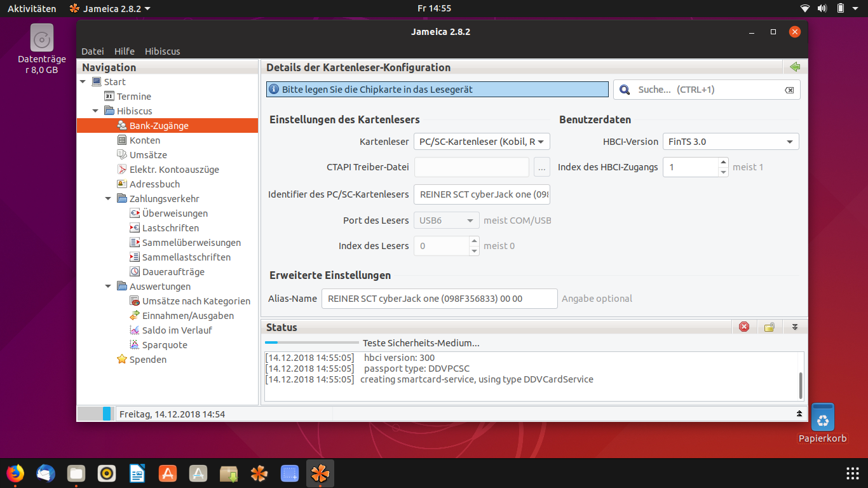The height and width of the screenshot is (488, 868).
Task: Collapse the Zahlungsverkehr tree node
Action: pos(108,198)
